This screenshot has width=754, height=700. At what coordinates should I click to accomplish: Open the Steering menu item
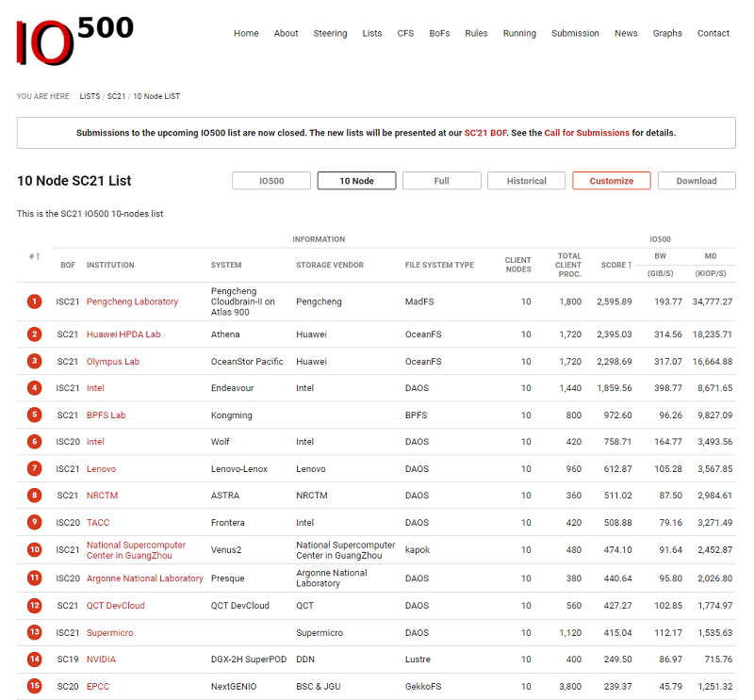coord(330,33)
